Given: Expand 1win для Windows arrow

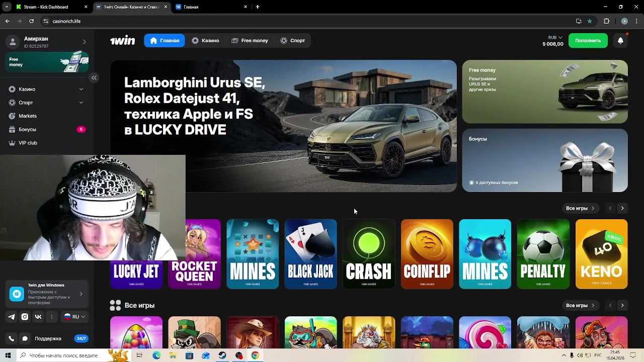Looking at the screenshot, I should (x=81, y=294).
